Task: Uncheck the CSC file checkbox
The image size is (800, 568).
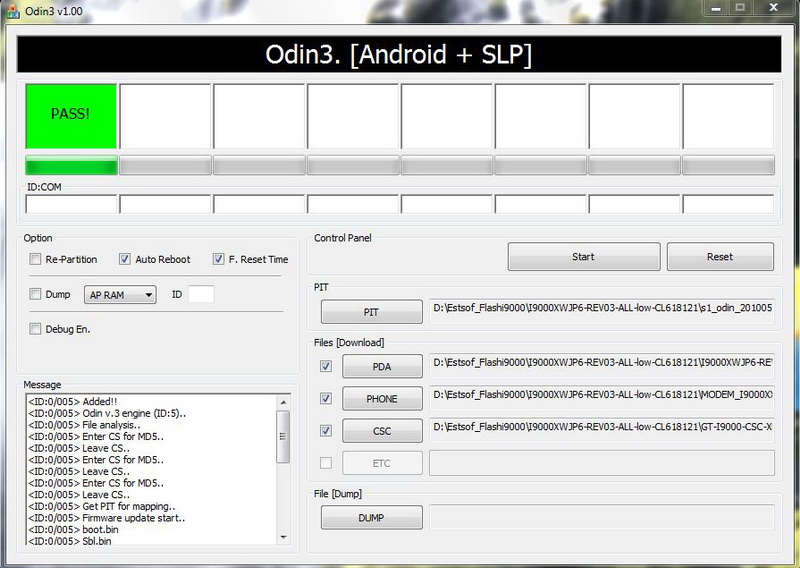Action: coord(326,431)
